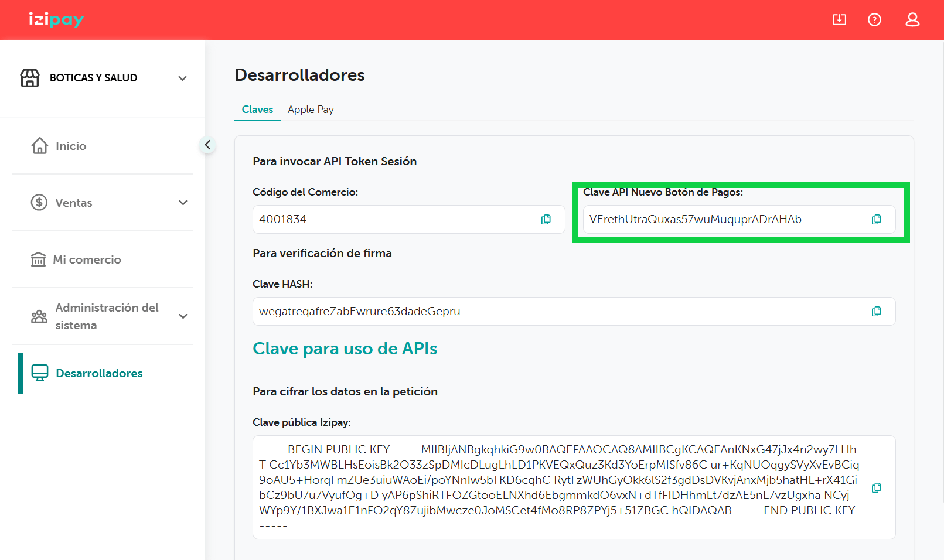The height and width of the screenshot is (560, 944).
Task: Open Desarrolladores in the sidebar
Action: click(99, 373)
